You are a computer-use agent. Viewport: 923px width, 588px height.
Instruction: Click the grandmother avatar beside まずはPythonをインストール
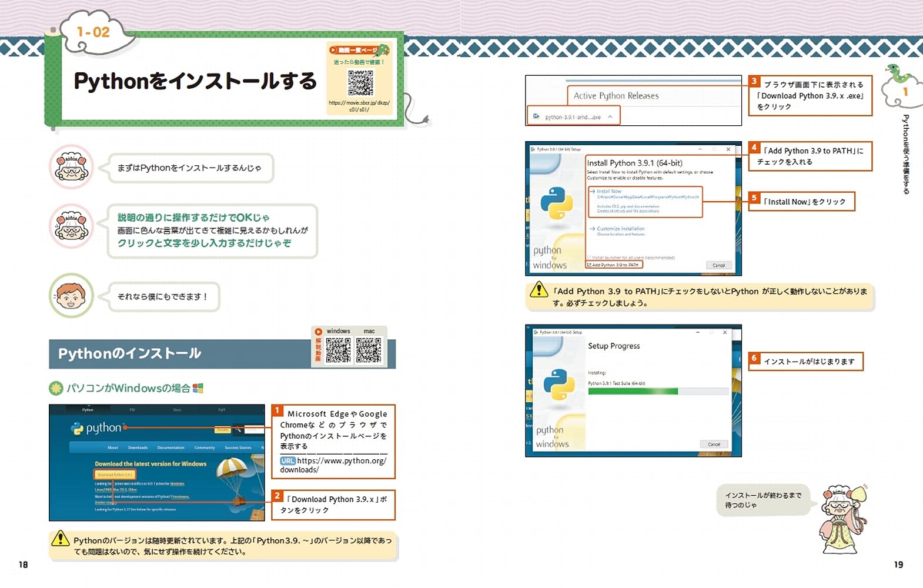(71, 168)
